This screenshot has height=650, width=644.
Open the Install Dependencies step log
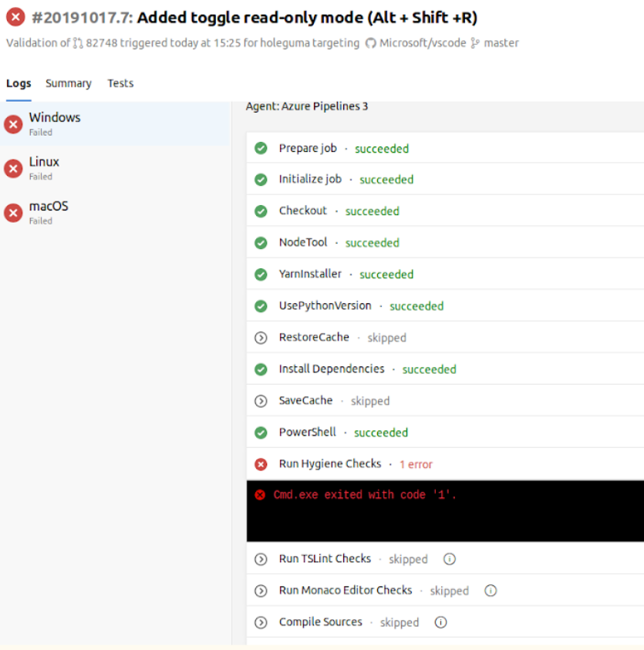pos(445,369)
